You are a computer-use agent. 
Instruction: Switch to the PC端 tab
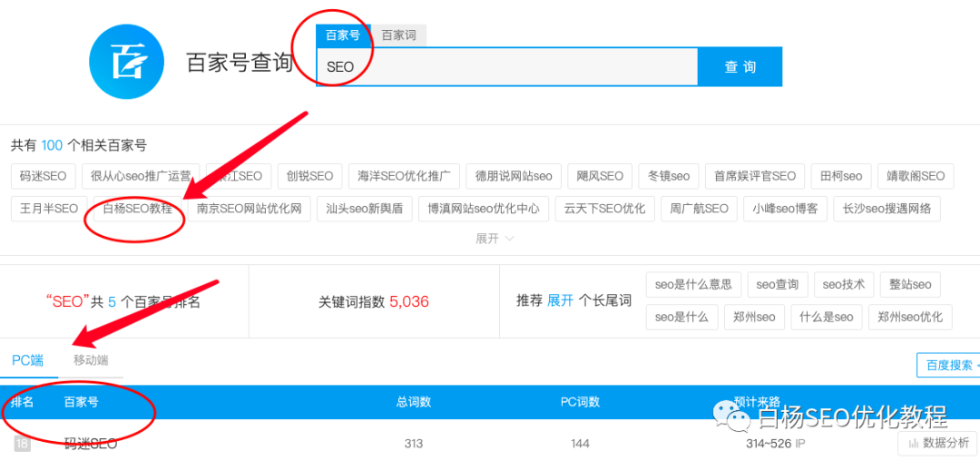[28, 360]
